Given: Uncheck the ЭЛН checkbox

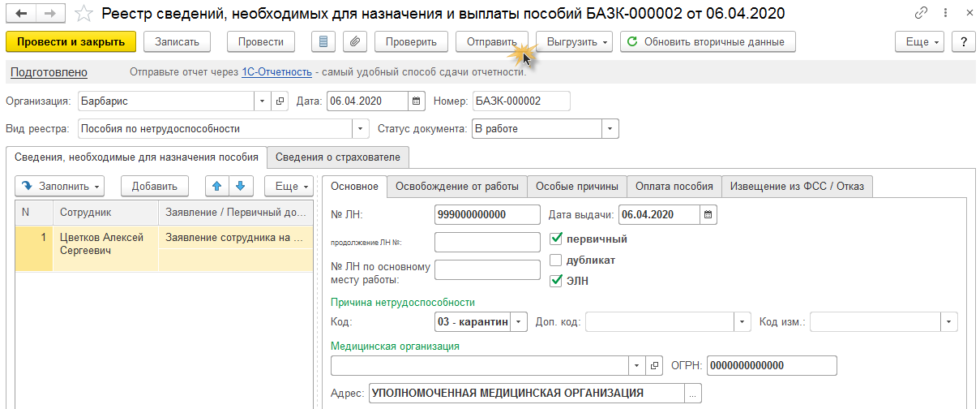Looking at the screenshot, I should (x=556, y=281).
